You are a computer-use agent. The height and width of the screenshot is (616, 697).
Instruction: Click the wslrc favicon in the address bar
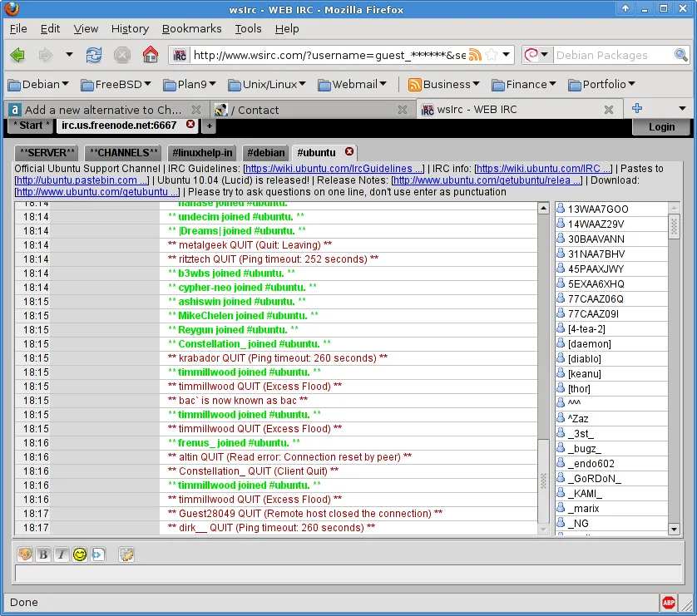(179, 55)
